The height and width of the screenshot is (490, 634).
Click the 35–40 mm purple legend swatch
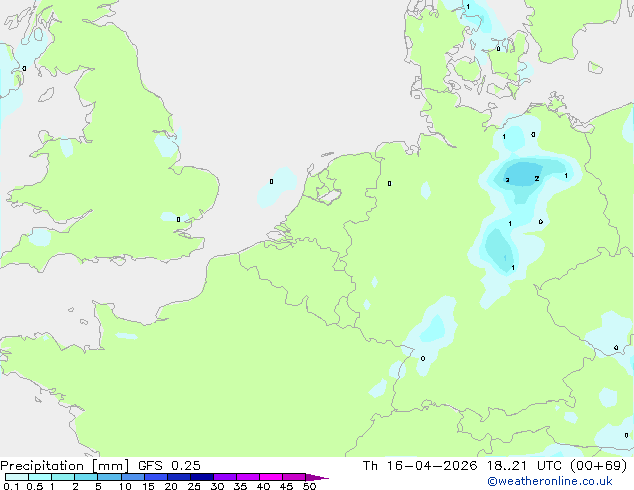(x=248, y=477)
